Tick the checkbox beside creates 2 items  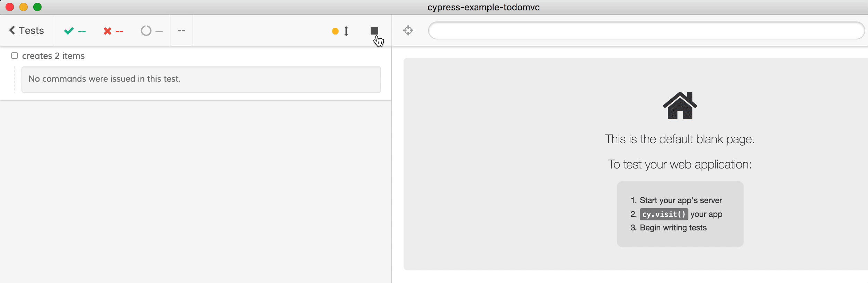point(15,56)
